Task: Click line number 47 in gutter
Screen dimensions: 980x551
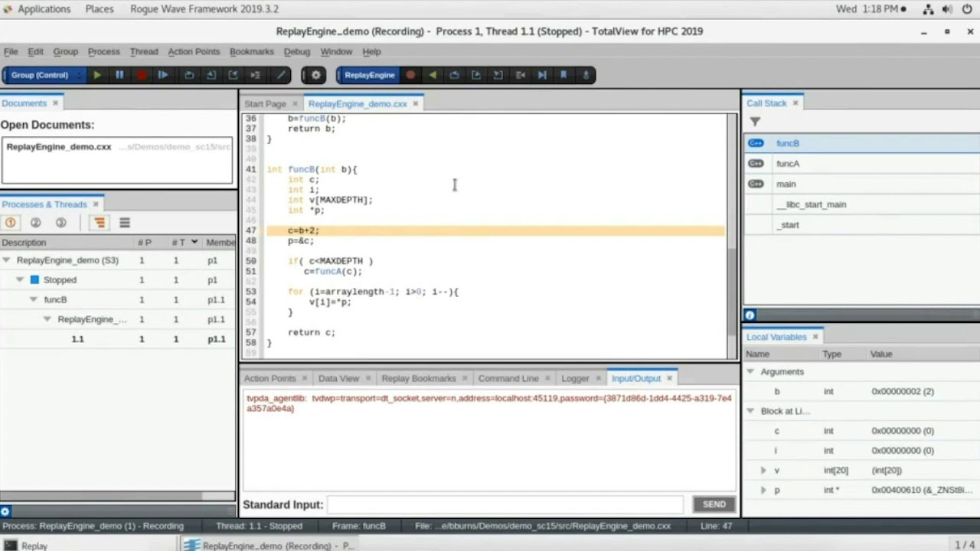Action: pos(251,230)
